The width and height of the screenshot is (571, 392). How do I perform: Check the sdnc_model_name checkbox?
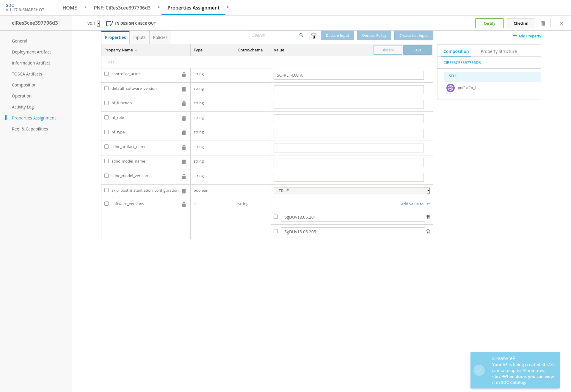[106, 161]
